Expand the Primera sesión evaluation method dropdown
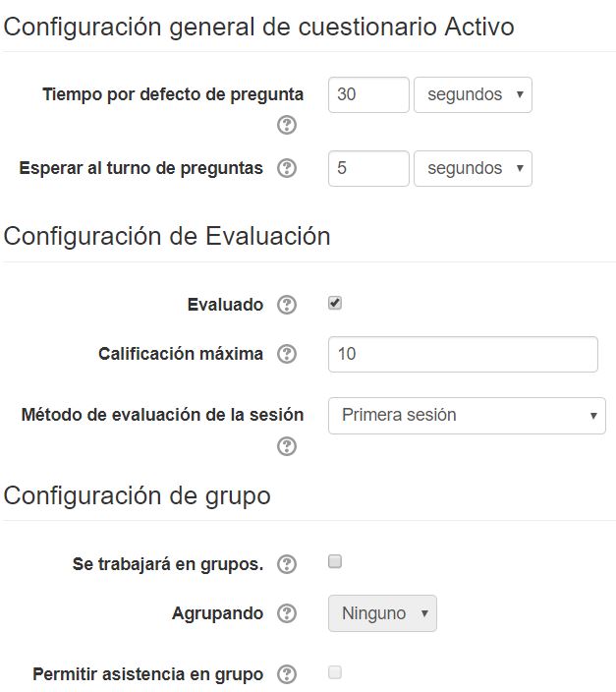The height and width of the screenshot is (692, 616). tap(467, 415)
